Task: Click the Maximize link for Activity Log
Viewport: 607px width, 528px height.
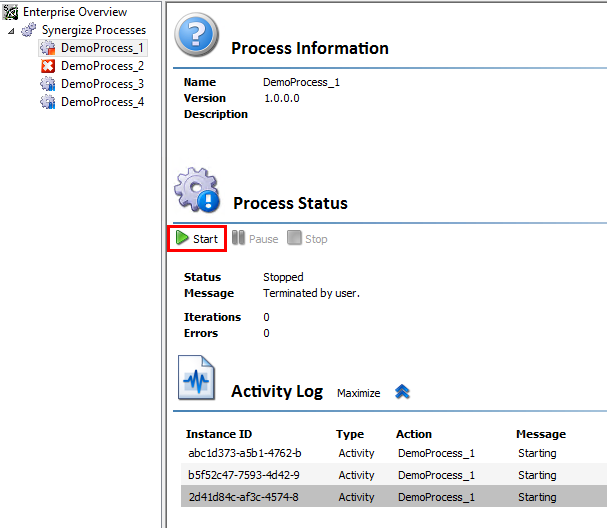Action: (x=358, y=393)
